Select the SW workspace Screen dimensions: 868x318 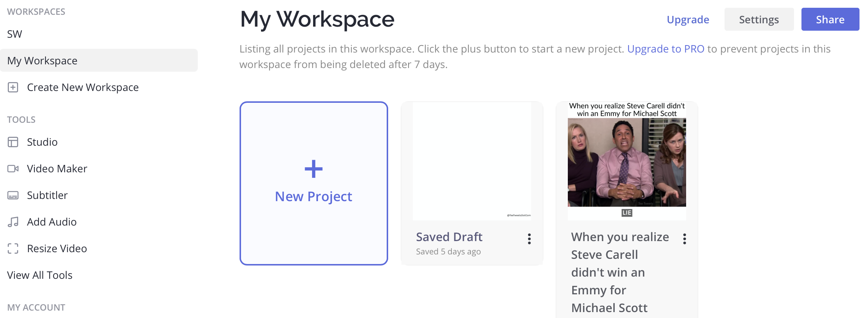15,34
